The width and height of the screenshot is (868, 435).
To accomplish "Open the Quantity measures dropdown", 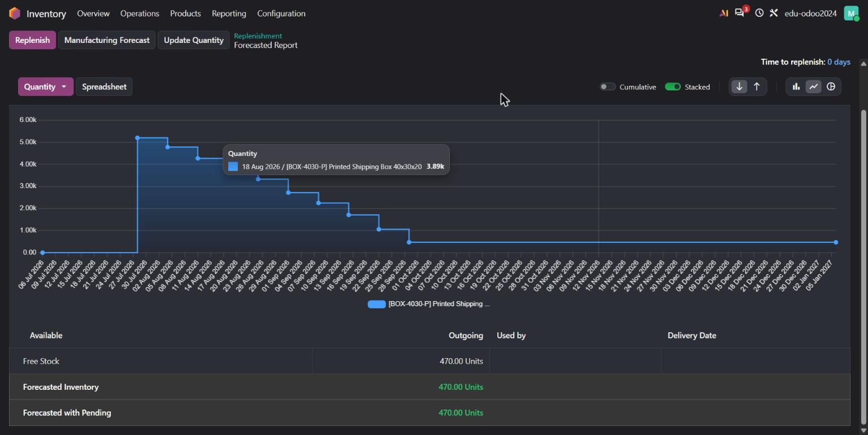I will 46,86.
